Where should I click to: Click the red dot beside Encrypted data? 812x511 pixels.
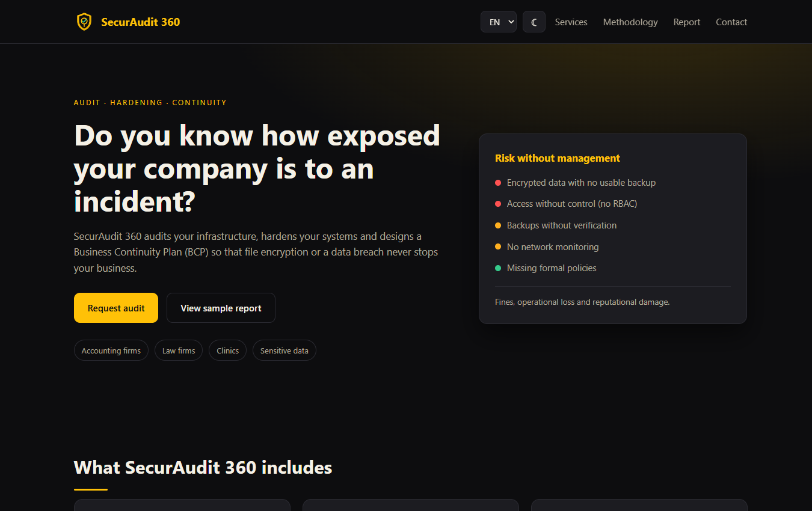pyautogui.click(x=498, y=183)
